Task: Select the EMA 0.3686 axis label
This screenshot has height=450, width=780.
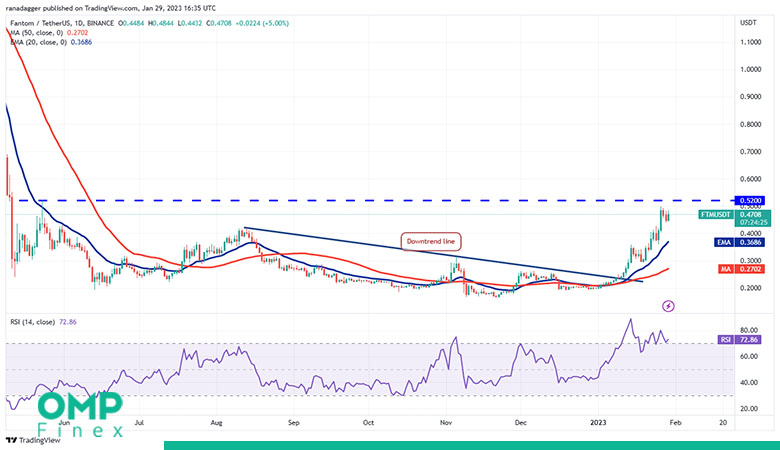Action: [x=739, y=242]
